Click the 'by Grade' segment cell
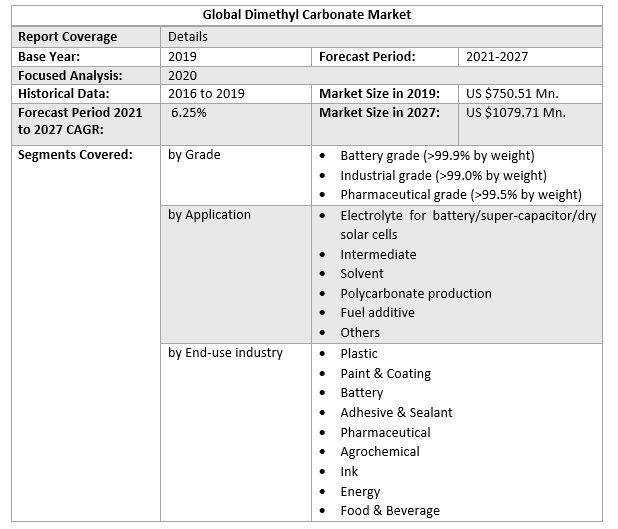 click(194, 155)
